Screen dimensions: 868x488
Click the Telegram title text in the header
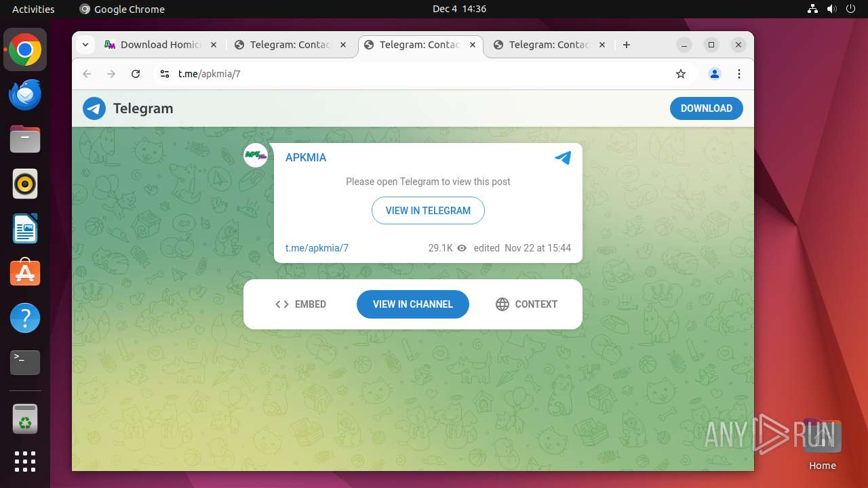point(143,108)
